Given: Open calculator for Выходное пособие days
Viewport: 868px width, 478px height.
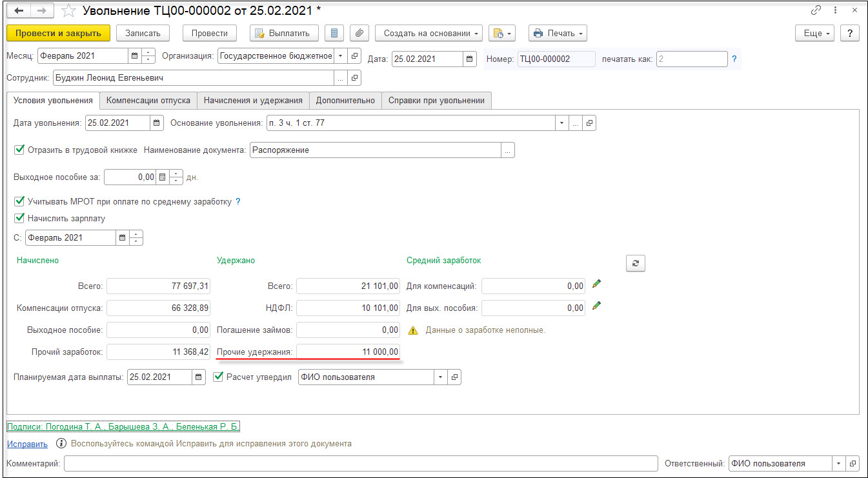Looking at the screenshot, I should pos(163,177).
